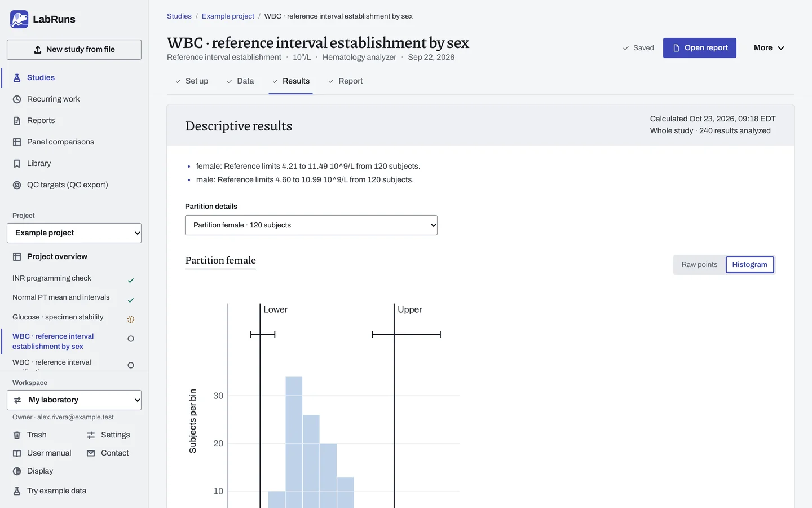Viewport: 812px width, 508px height.
Task: Select the Results tab
Action: tap(291, 81)
